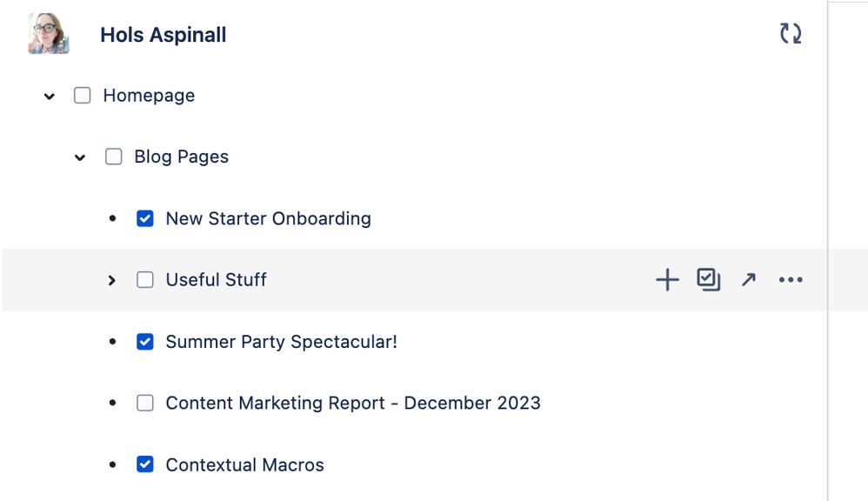The height and width of the screenshot is (501, 868).
Task: Expand the Useful Stuff tree node
Action: pos(111,280)
